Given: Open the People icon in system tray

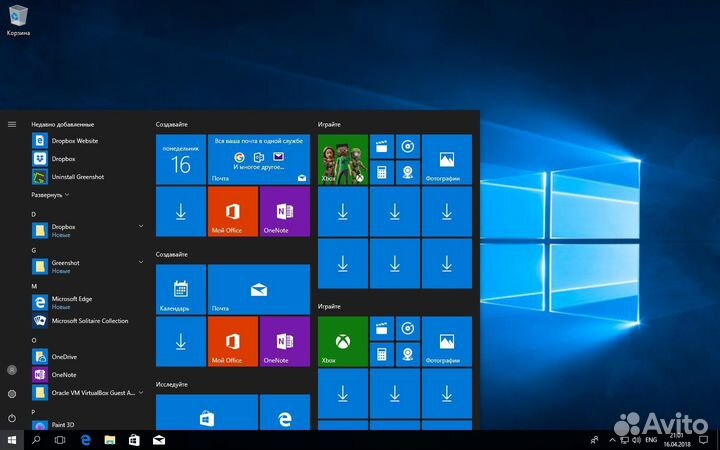Looking at the screenshot, I should coord(595,440).
